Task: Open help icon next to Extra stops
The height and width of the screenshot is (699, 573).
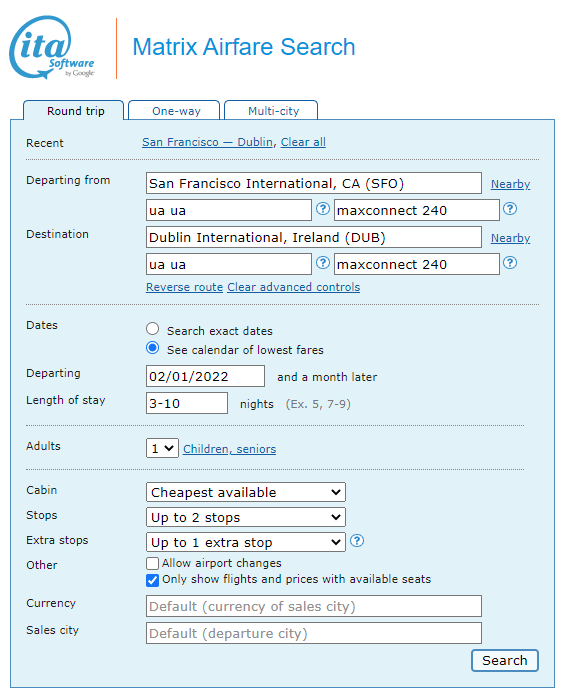Action: click(357, 541)
